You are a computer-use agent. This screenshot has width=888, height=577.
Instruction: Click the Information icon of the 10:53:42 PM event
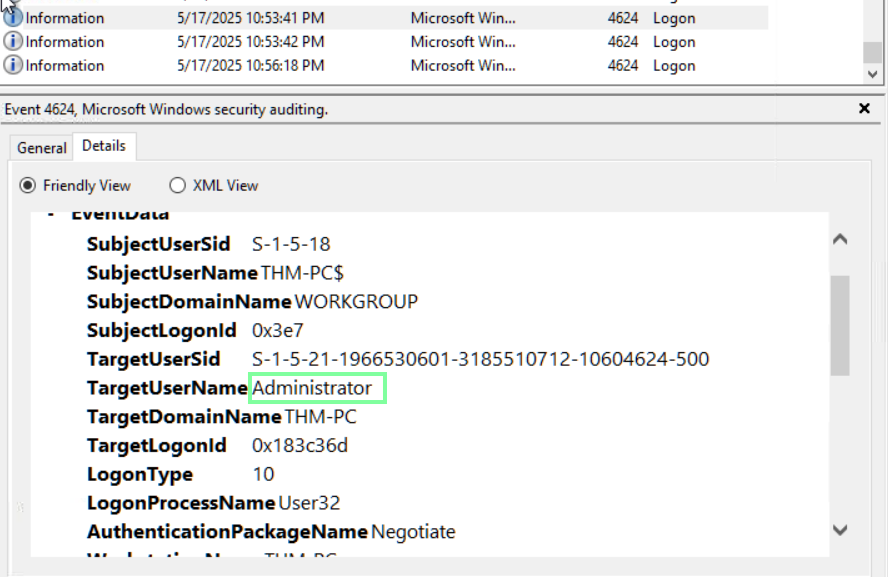tap(13, 42)
